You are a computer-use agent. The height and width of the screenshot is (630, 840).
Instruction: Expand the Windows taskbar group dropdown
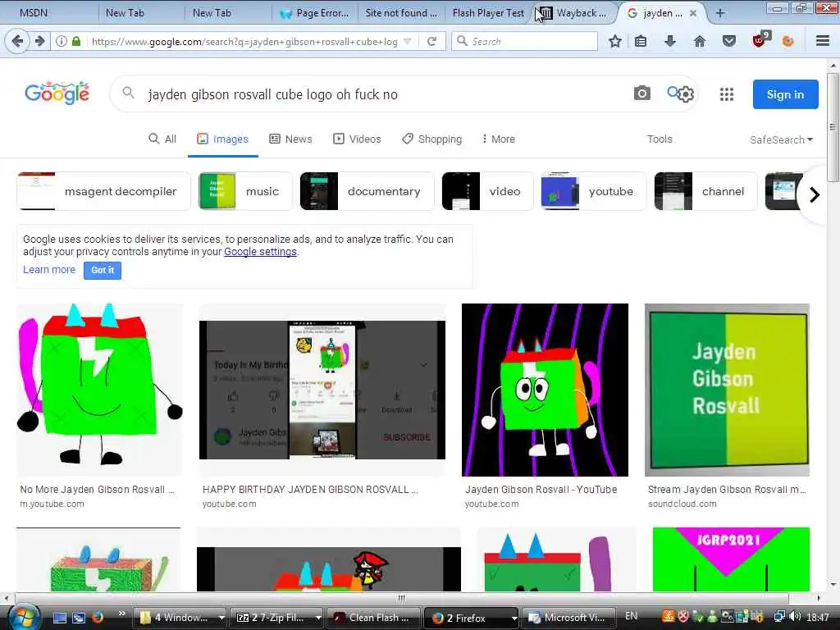point(221,618)
